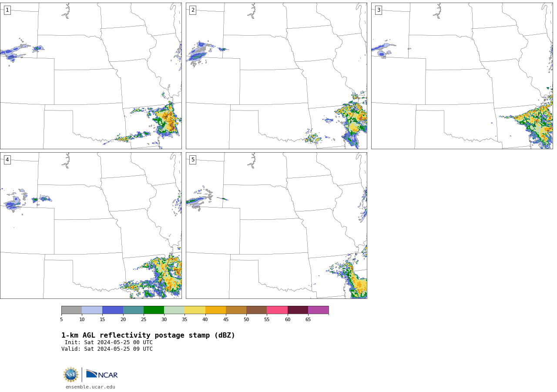Select the light blue 10-15 dBZ swatch
The image size is (557, 392).
(x=92, y=310)
